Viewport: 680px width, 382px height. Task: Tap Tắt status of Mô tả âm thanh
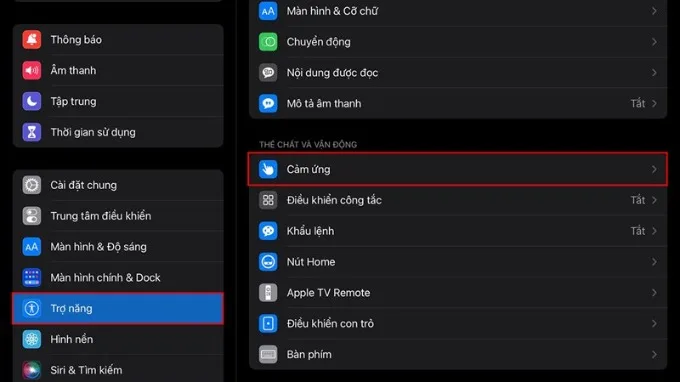[638, 103]
